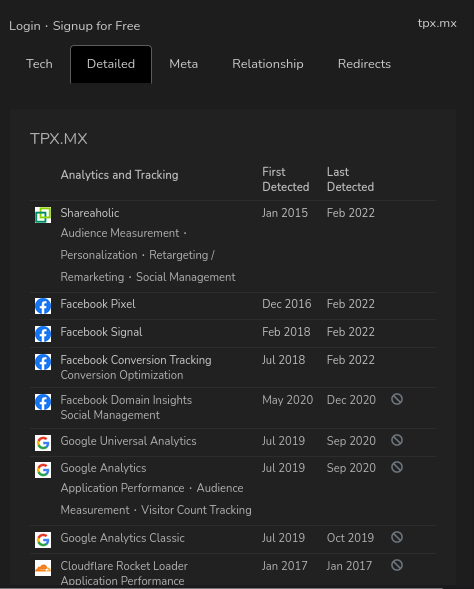Viewport: 474px width, 589px height.
Task: Open the Shareaholic technology link
Action: (x=90, y=213)
